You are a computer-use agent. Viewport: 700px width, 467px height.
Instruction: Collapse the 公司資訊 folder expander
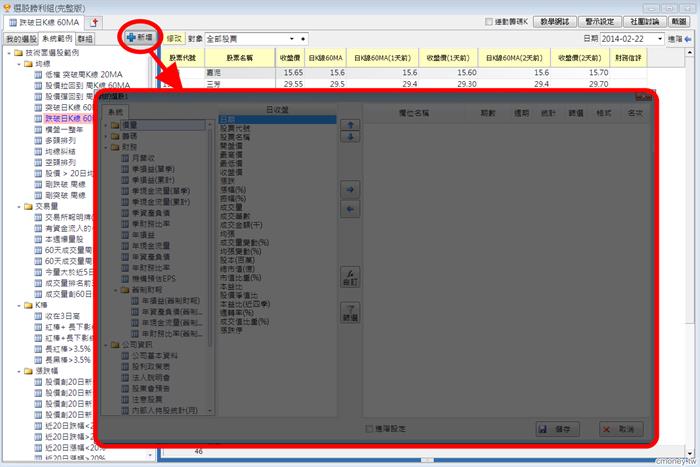tap(106, 345)
